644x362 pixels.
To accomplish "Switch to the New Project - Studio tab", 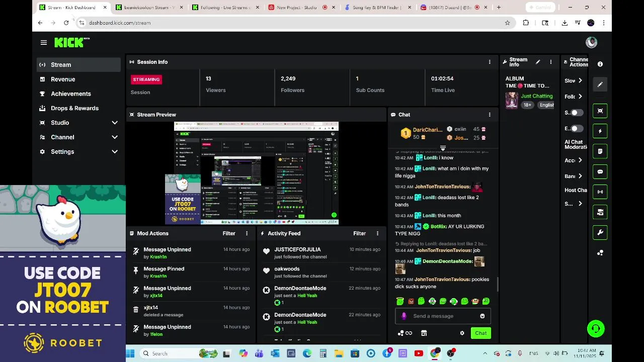I will click(x=302, y=8).
